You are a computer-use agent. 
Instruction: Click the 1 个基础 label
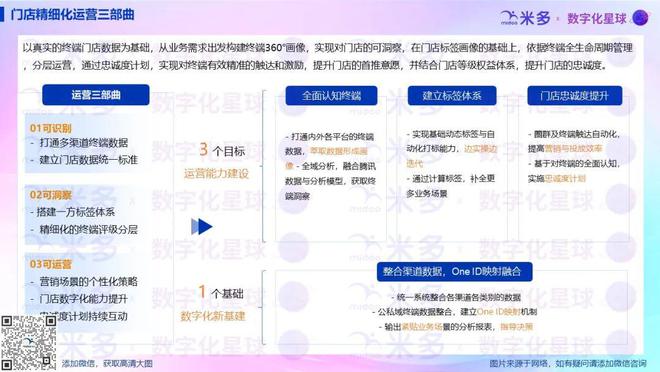pyautogui.click(x=221, y=292)
